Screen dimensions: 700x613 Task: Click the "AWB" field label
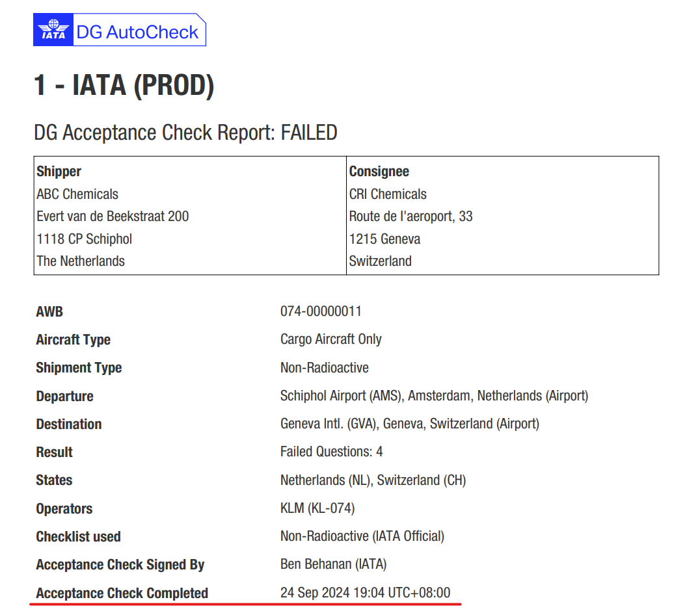pyautogui.click(x=49, y=311)
